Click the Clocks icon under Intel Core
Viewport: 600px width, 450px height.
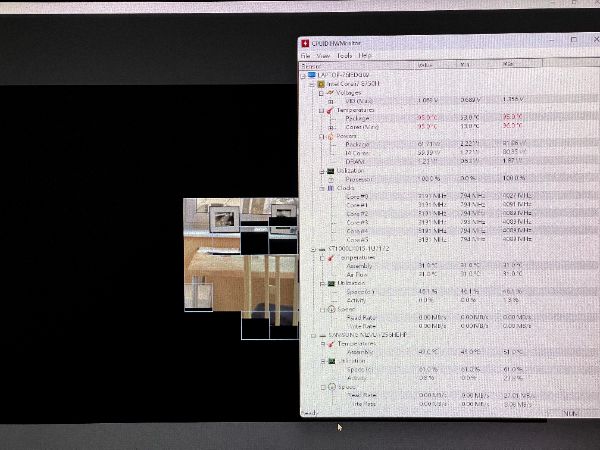pos(331,188)
